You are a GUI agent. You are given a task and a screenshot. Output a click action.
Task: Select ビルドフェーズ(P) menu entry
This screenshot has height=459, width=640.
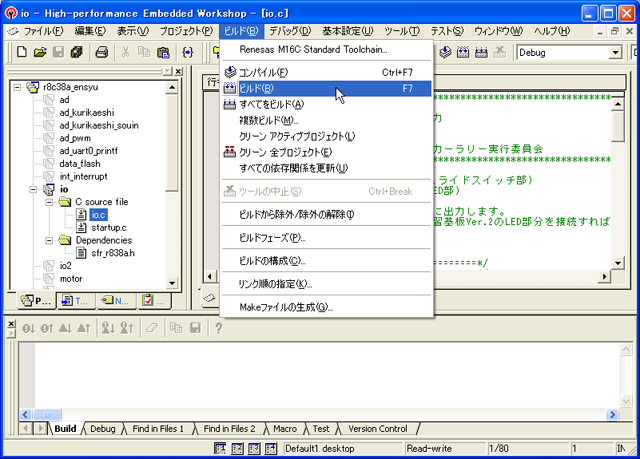pyautogui.click(x=326, y=237)
